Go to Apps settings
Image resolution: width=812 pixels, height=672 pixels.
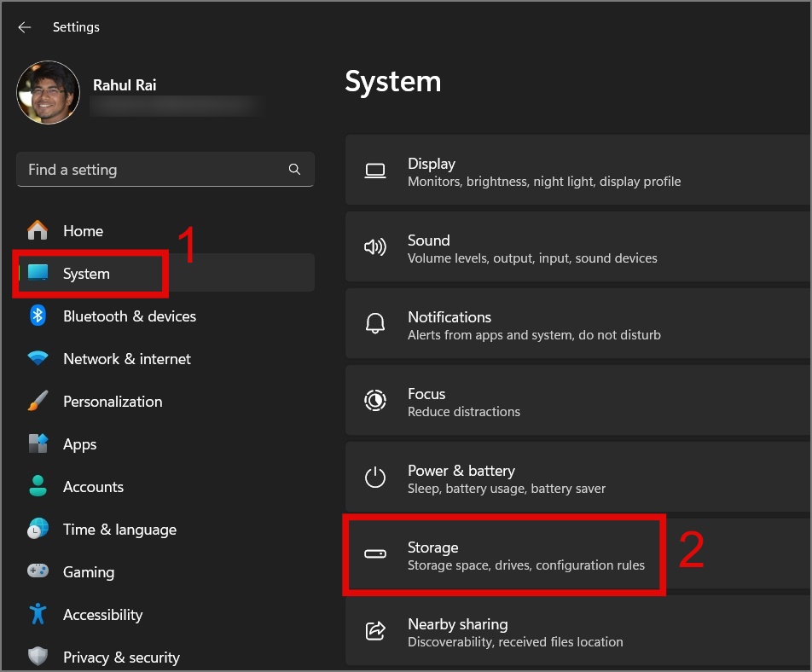79,444
